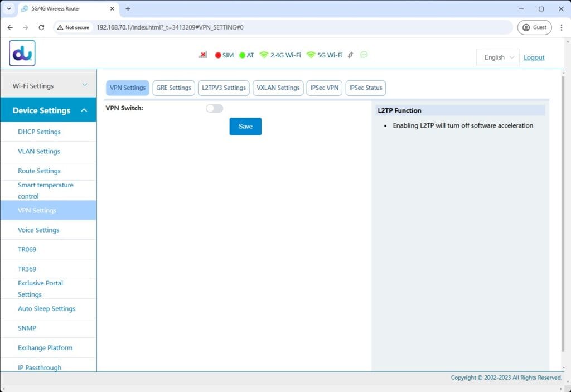Image resolution: width=571 pixels, height=392 pixels.
Task: Minimize the browser window
Action: click(521, 9)
